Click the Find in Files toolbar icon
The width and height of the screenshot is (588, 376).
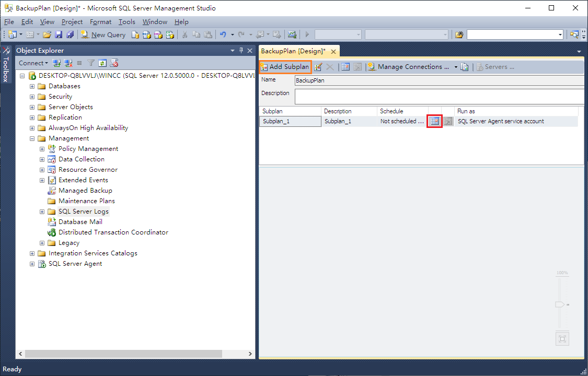click(x=459, y=35)
